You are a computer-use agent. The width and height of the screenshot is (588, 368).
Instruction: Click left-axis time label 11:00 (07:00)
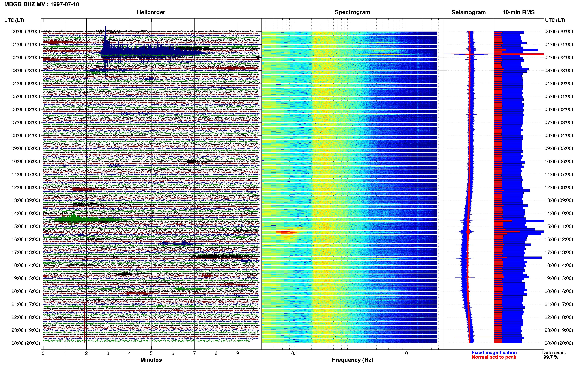coord(26,174)
